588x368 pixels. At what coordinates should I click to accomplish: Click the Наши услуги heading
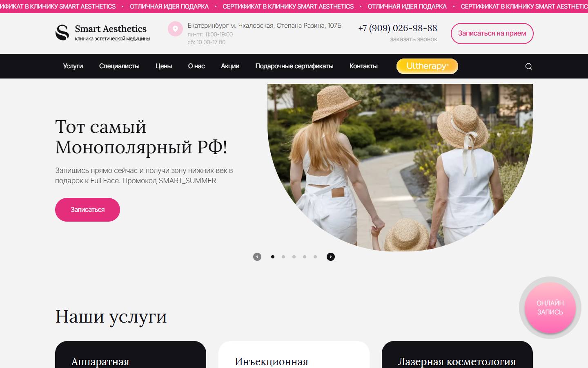[x=111, y=316]
